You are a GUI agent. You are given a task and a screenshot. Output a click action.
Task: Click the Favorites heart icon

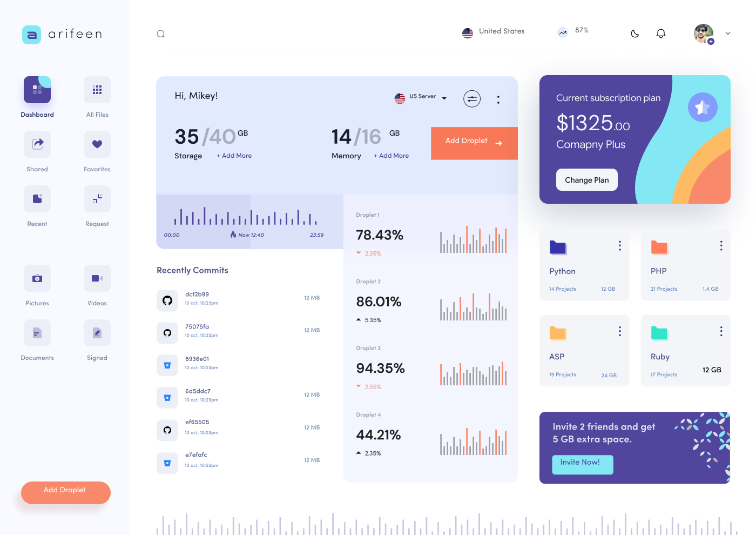97,144
